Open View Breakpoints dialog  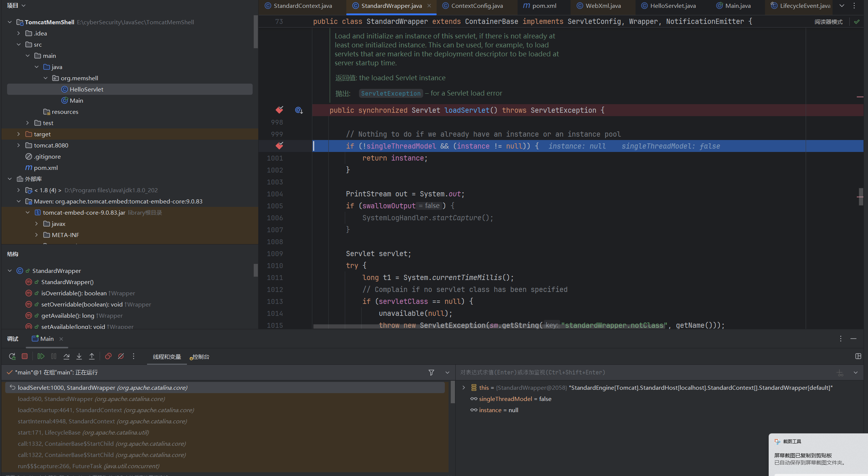click(108, 357)
